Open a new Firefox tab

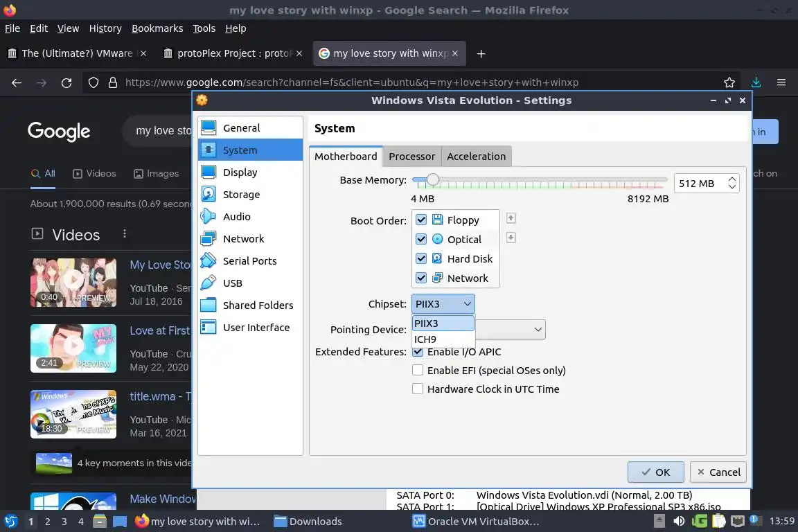click(481, 53)
